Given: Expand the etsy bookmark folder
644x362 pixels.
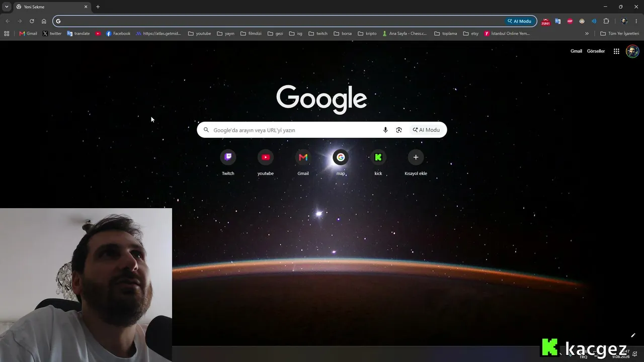Looking at the screenshot, I should (x=471, y=34).
